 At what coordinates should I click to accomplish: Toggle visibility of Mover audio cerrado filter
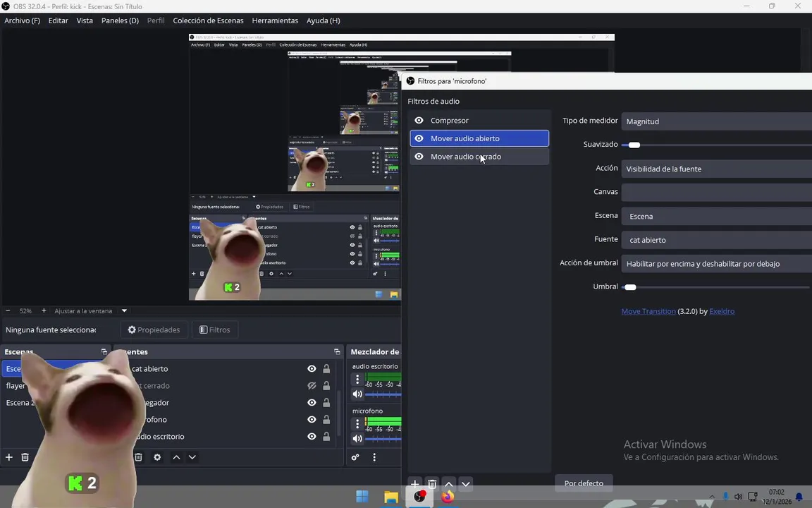[x=419, y=157]
